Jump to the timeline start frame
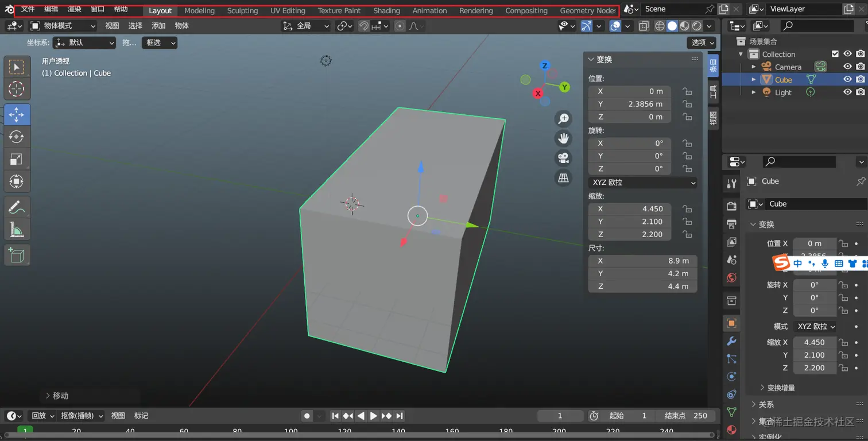This screenshot has height=441, width=868. point(336,416)
